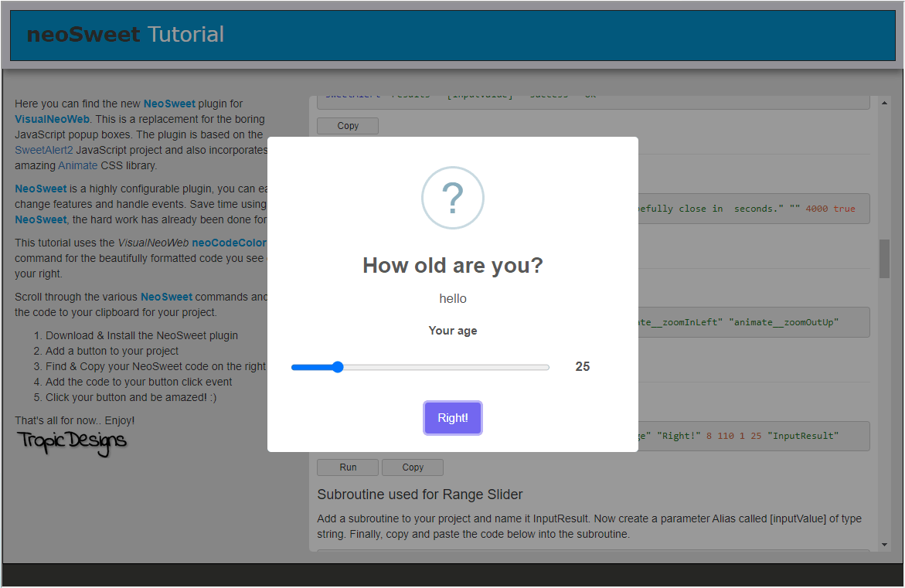Click the 'Your age' label
Image resolution: width=905 pixels, height=588 pixels.
453,331
